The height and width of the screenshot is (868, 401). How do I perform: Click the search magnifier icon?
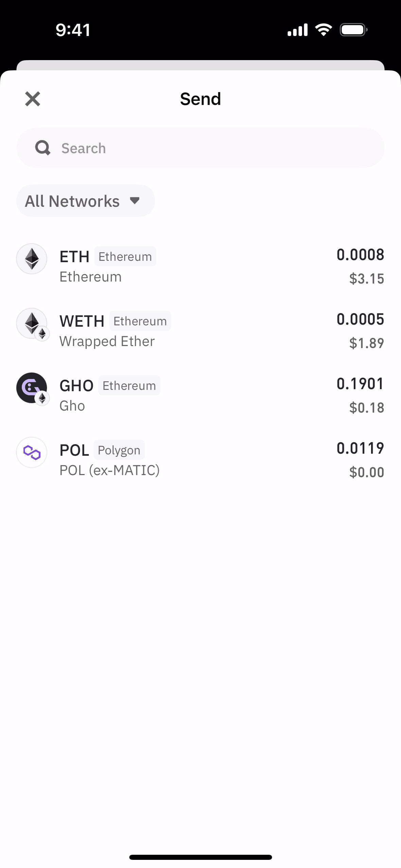(x=43, y=148)
